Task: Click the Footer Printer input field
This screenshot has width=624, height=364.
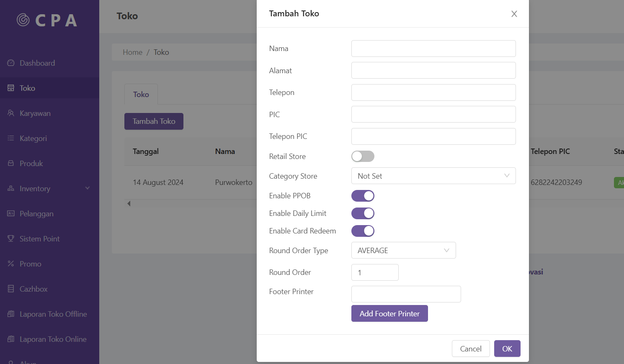Action: pyautogui.click(x=406, y=294)
